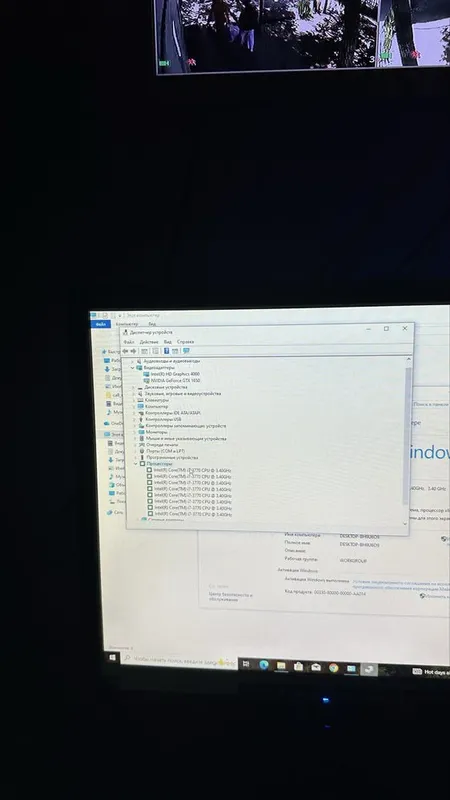This screenshot has height=800, width=450.
Task: Open the Справка menu
Action: 185,342
